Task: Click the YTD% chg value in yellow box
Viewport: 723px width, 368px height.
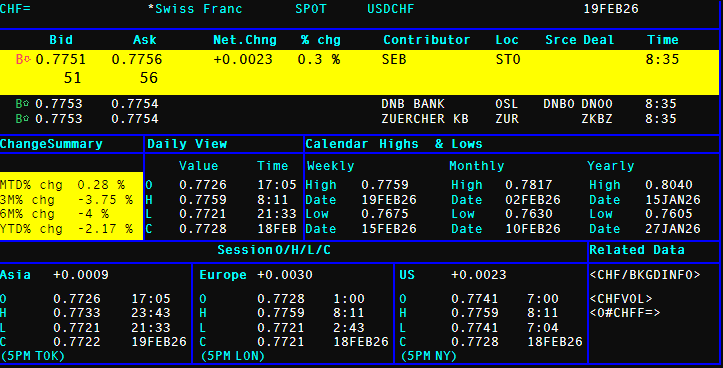Action: click(105, 229)
